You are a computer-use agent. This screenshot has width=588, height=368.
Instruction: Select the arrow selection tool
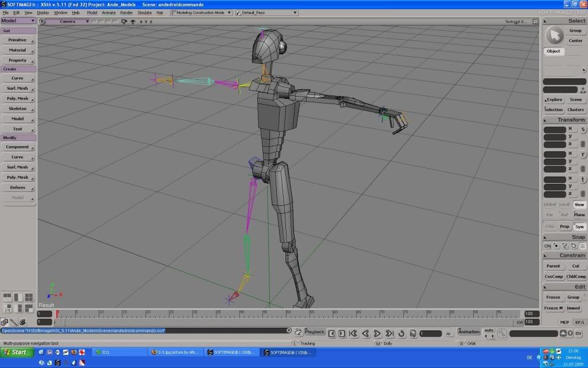coord(554,36)
